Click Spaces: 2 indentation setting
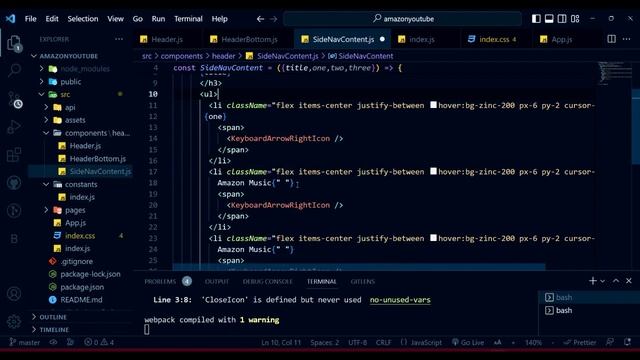This screenshot has height=360, width=640. tap(324, 342)
